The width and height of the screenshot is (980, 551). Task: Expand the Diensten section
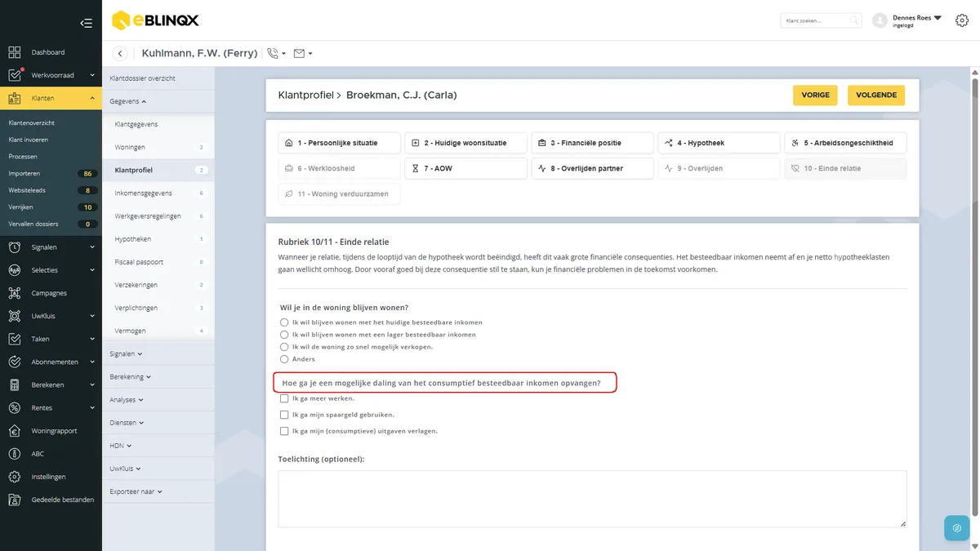[x=127, y=423]
